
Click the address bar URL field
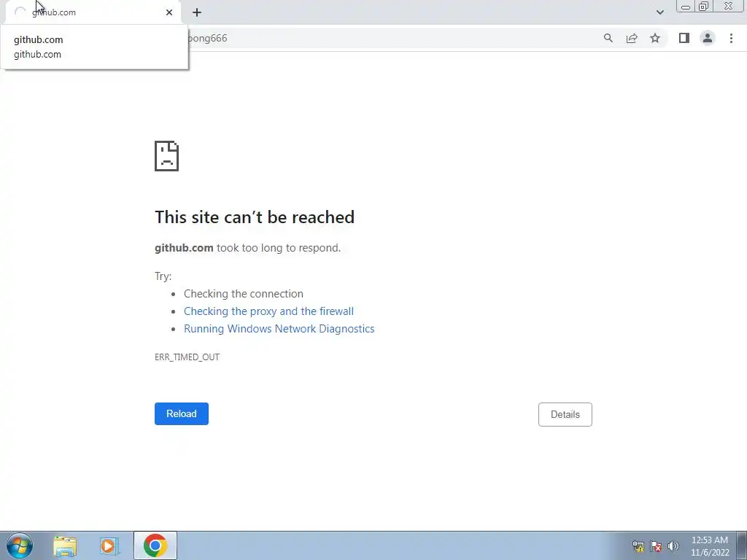tap(391, 38)
